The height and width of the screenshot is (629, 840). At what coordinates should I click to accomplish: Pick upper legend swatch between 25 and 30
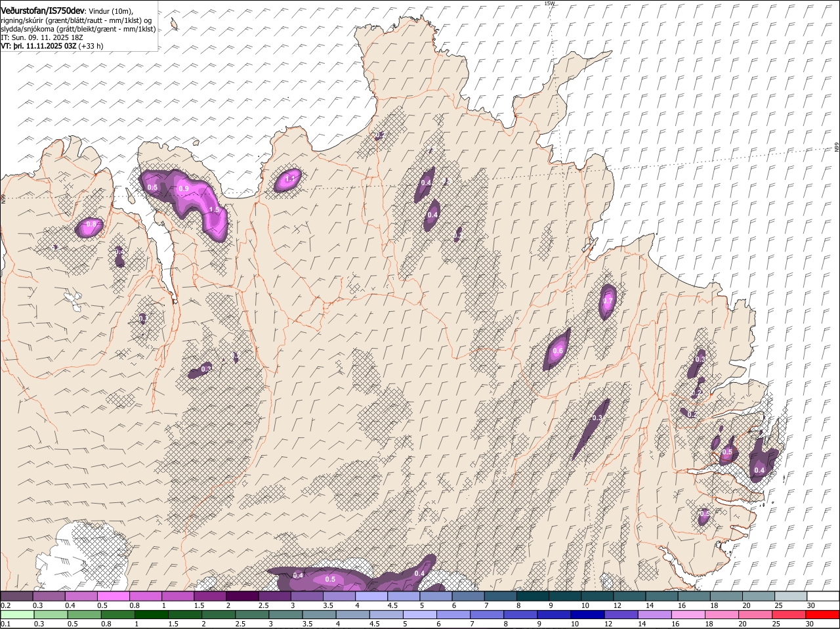click(791, 596)
